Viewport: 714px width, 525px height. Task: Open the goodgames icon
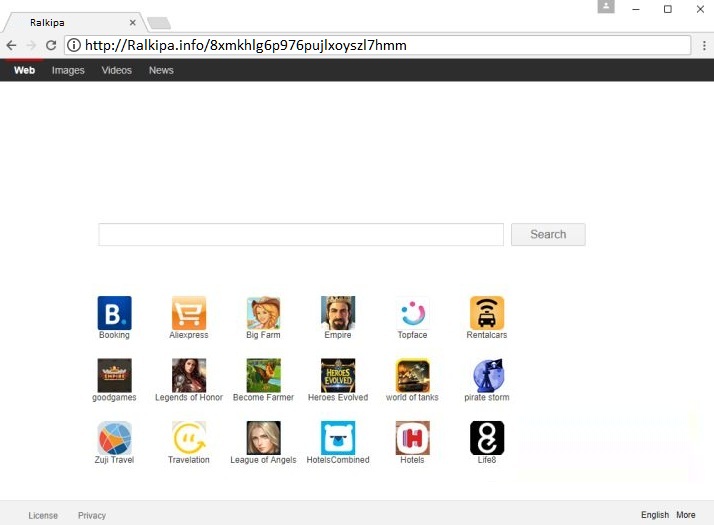point(114,376)
